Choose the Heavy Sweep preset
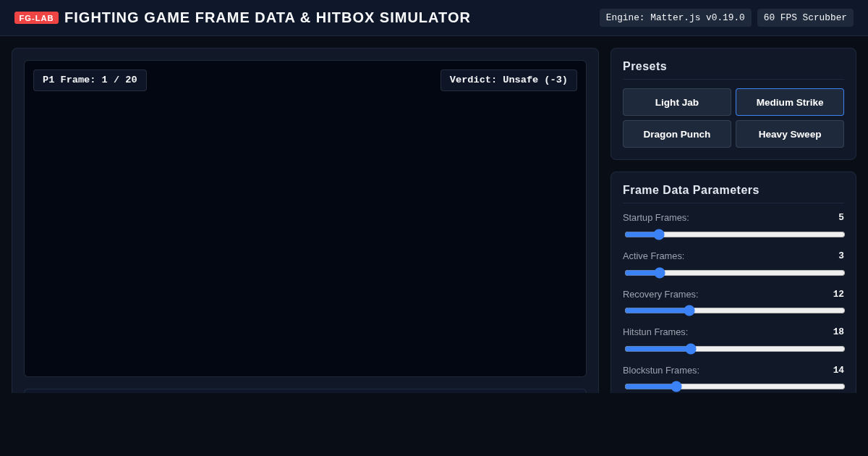Screen dimensions: 868x456 tap(790, 134)
